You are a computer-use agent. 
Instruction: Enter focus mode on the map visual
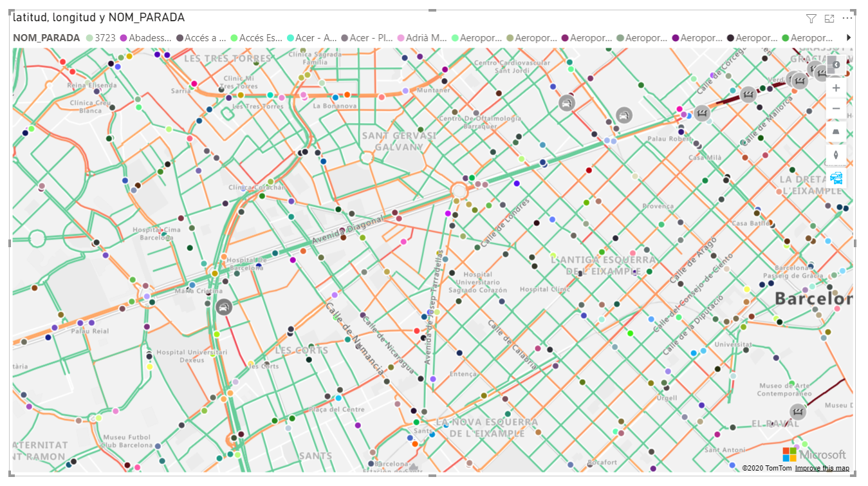(829, 19)
